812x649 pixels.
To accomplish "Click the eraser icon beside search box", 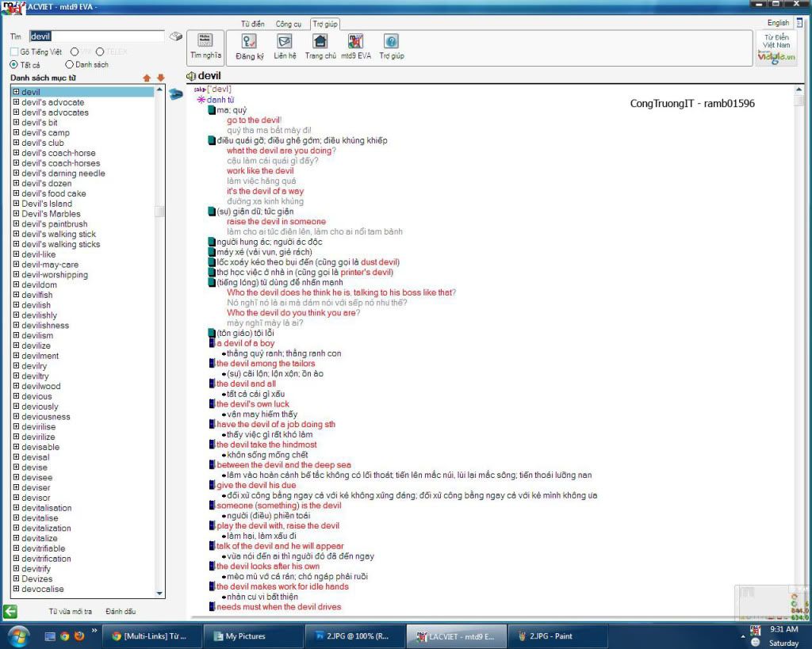I will (x=176, y=36).
